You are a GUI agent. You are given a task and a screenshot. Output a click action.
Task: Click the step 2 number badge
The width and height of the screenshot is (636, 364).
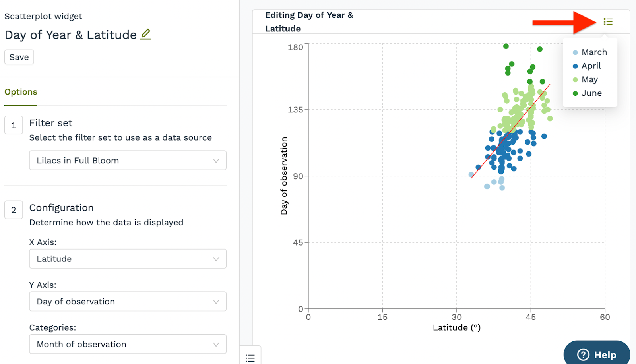pos(14,210)
